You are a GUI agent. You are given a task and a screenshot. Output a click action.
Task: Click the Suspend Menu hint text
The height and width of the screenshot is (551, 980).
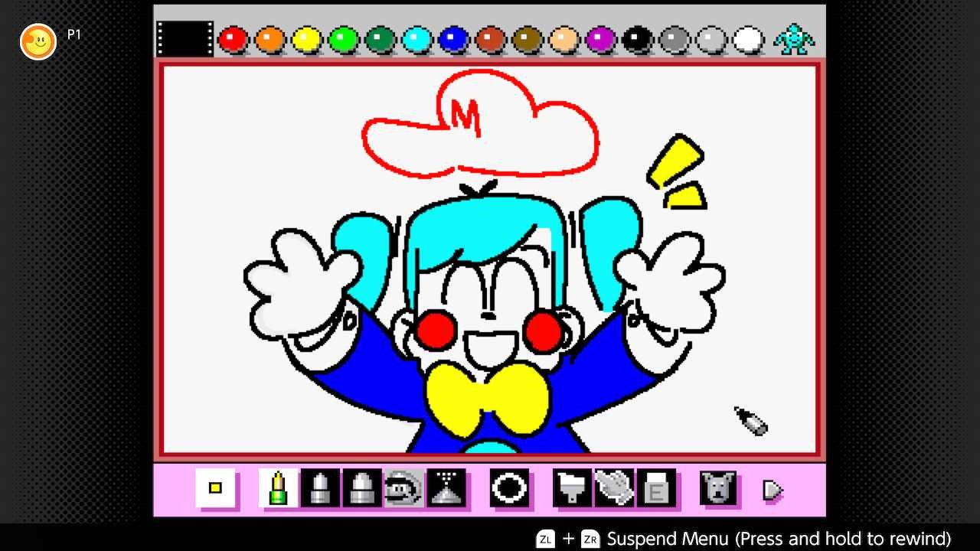coord(779,539)
